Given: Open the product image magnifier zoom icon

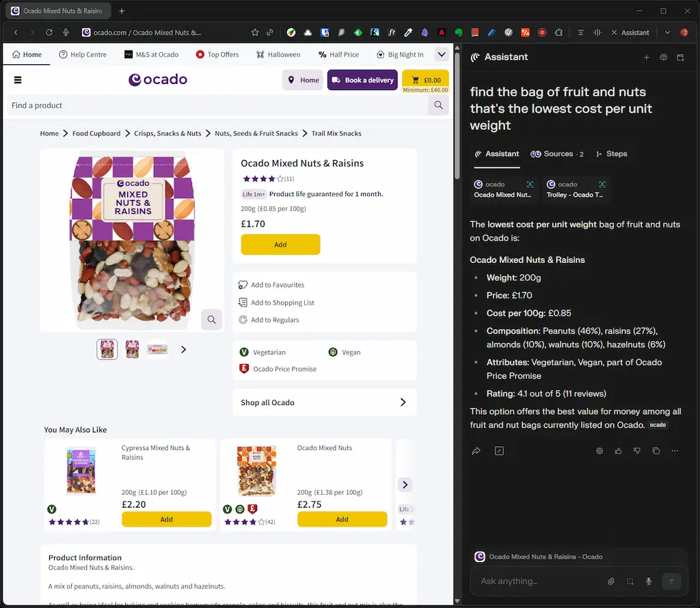Looking at the screenshot, I should 211,319.
